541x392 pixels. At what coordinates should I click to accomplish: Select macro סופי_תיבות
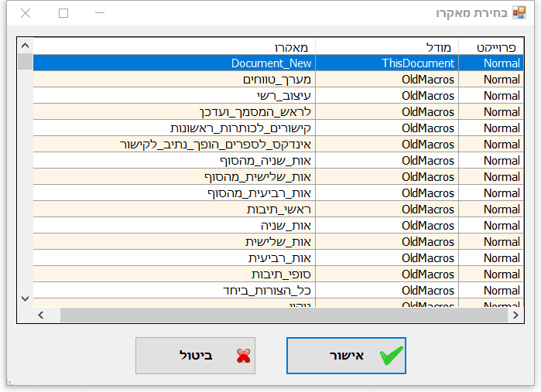[x=174, y=274]
